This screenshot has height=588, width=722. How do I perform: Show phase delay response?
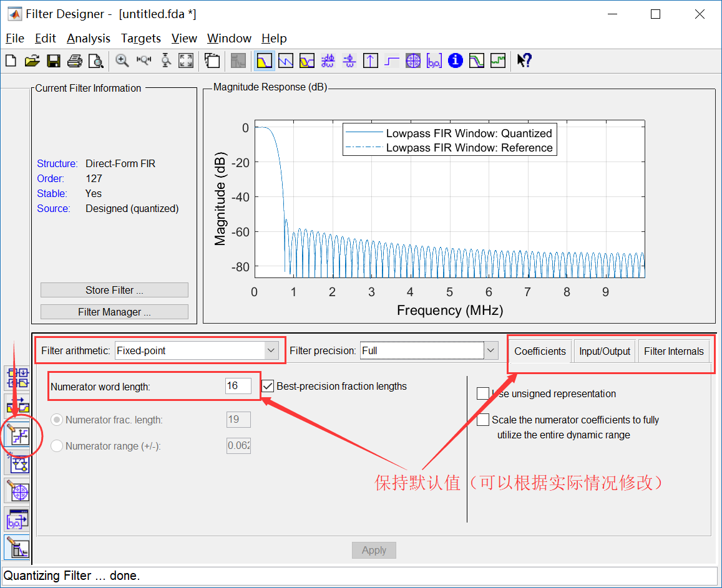click(x=349, y=60)
